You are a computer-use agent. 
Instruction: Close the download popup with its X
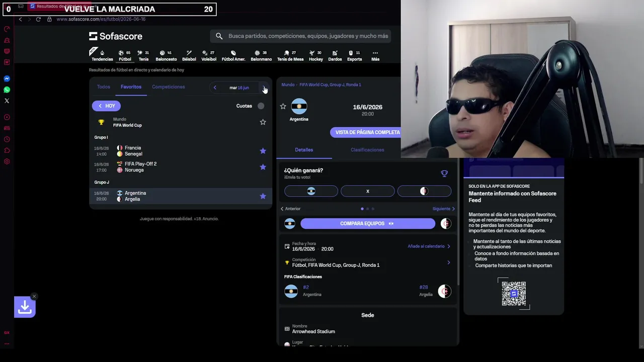34,296
